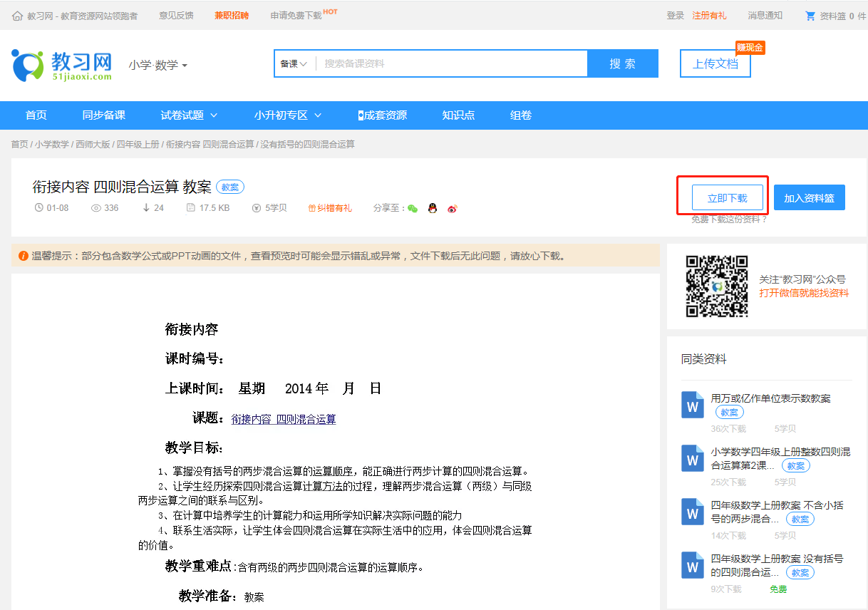
Task: Click the underlined 衔接内容 四则混合运算 document link
Action: click(284, 419)
